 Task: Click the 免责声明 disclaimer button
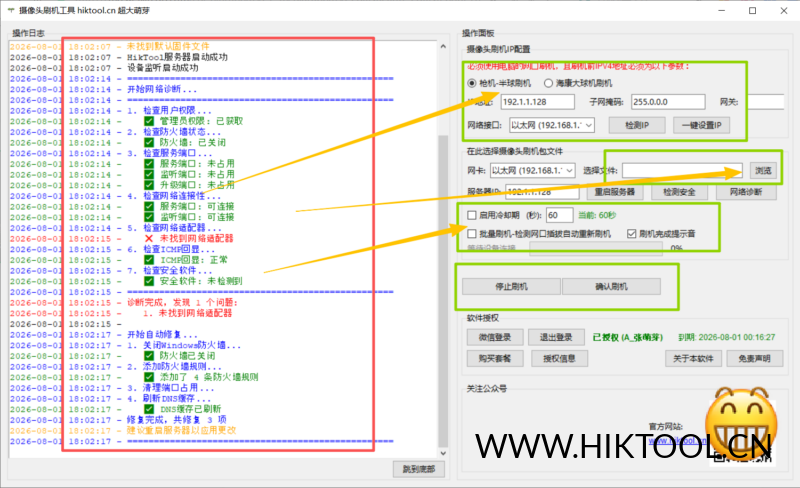coord(755,358)
